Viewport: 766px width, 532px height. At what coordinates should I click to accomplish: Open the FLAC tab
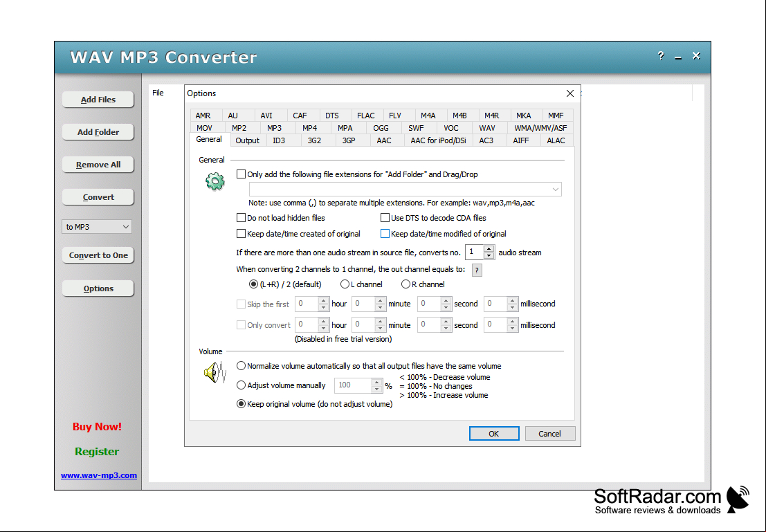[x=366, y=116]
